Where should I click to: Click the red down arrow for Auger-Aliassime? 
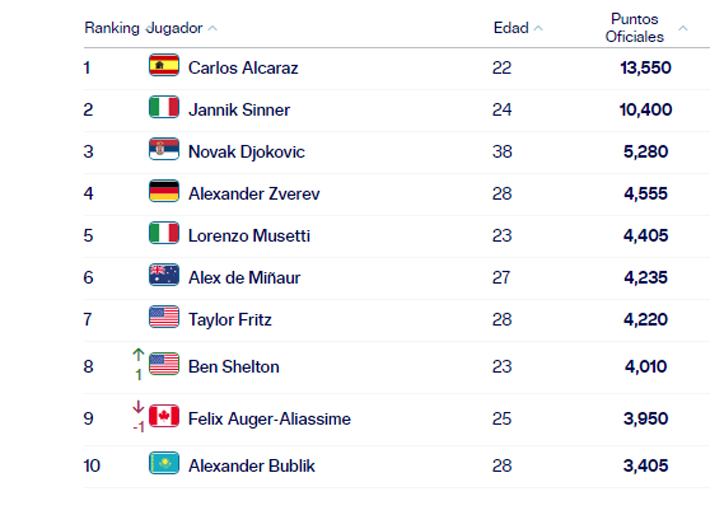(138, 407)
